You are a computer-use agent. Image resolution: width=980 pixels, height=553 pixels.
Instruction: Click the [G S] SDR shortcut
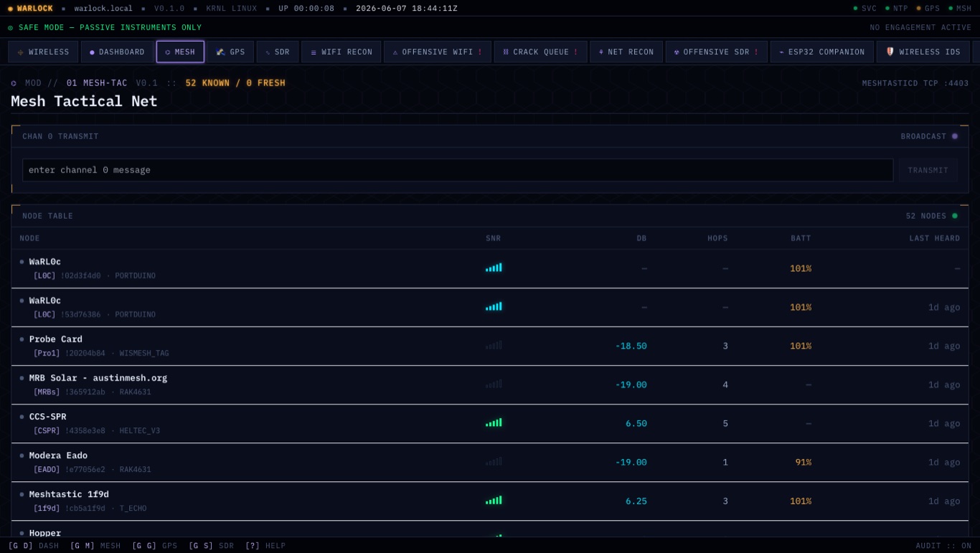tap(211, 546)
